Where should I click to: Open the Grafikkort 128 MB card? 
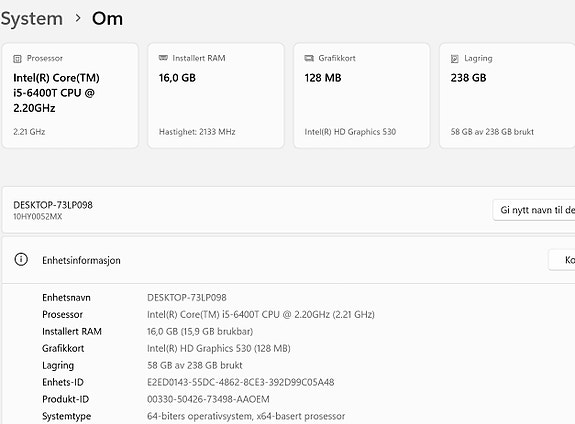click(x=362, y=96)
